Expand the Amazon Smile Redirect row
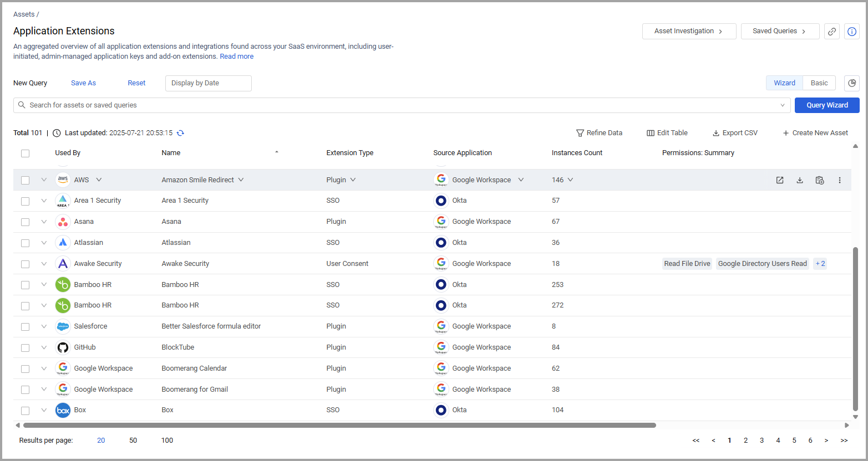Image resolution: width=868 pixels, height=461 pixels. pyautogui.click(x=44, y=180)
